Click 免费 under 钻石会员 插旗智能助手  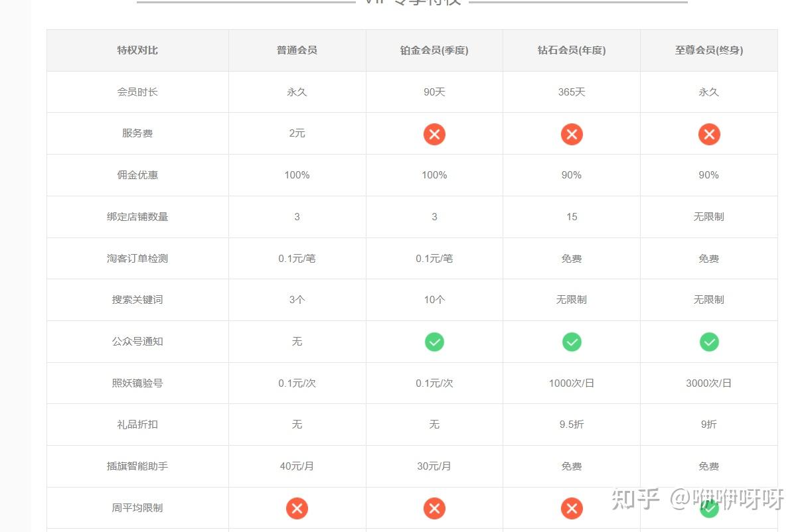pyautogui.click(x=572, y=466)
